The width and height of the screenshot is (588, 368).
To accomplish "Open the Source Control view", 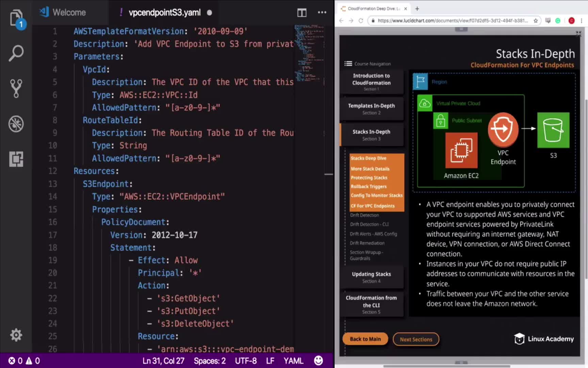I will click(x=16, y=88).
